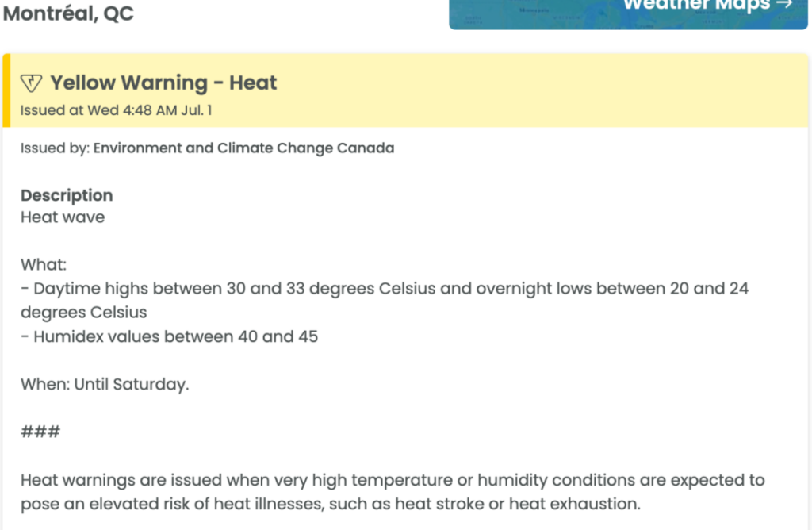Screen dimensions: 812x530
Task: Click the ### separator text
Action: tap(40, 432)
